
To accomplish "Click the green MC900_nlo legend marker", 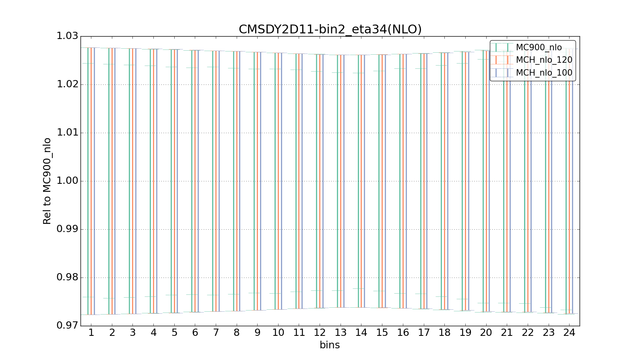I will [x=502, y=47].
